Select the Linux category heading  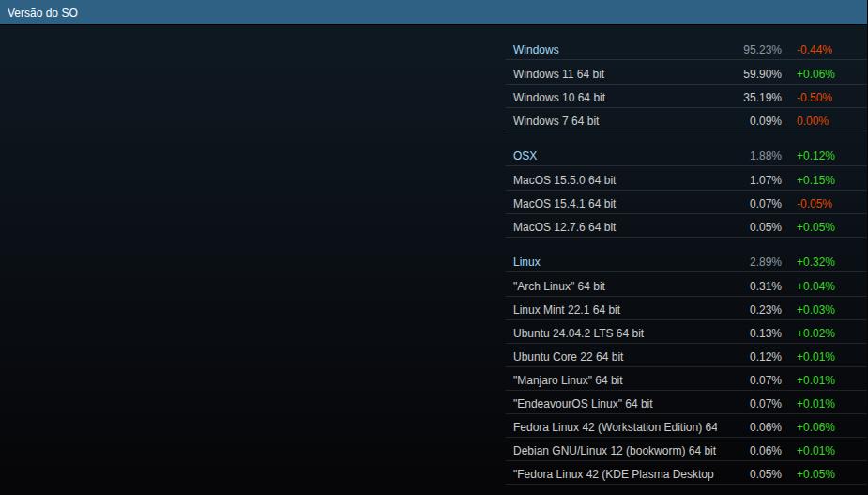(526, 262)
